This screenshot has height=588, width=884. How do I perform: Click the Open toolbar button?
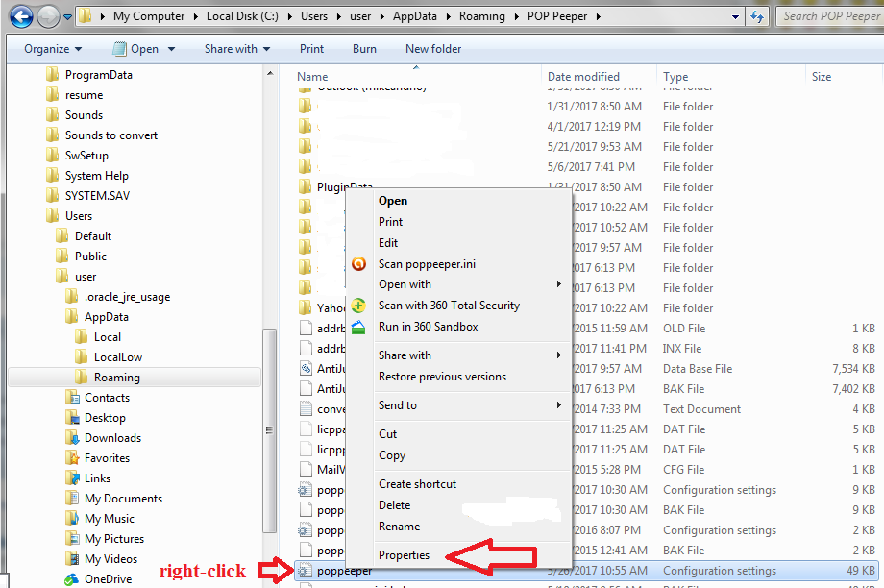click(135, 49)
